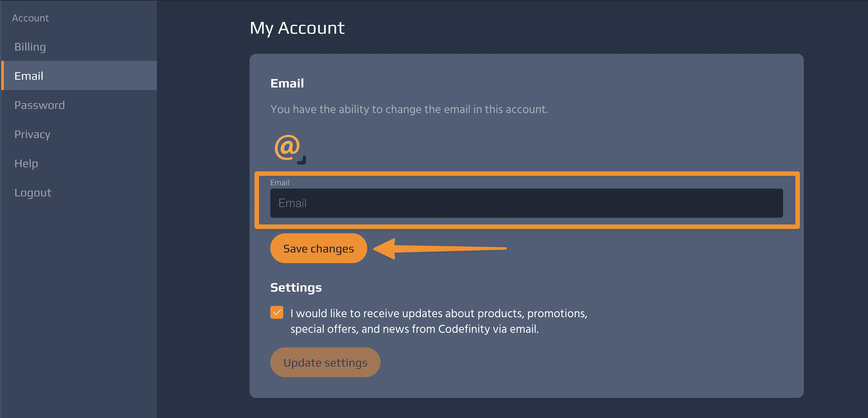Click the Save changes button
This screenshot has height=418, width=868.
pos(318,248)
